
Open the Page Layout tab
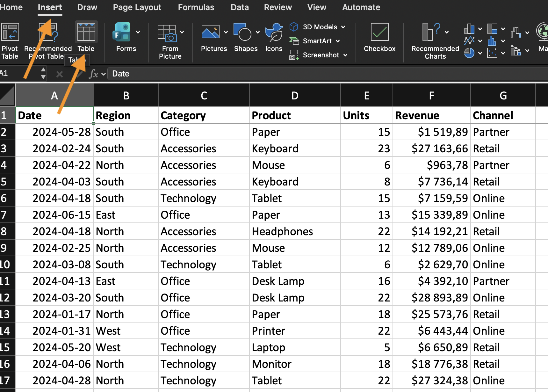point(137,7)
